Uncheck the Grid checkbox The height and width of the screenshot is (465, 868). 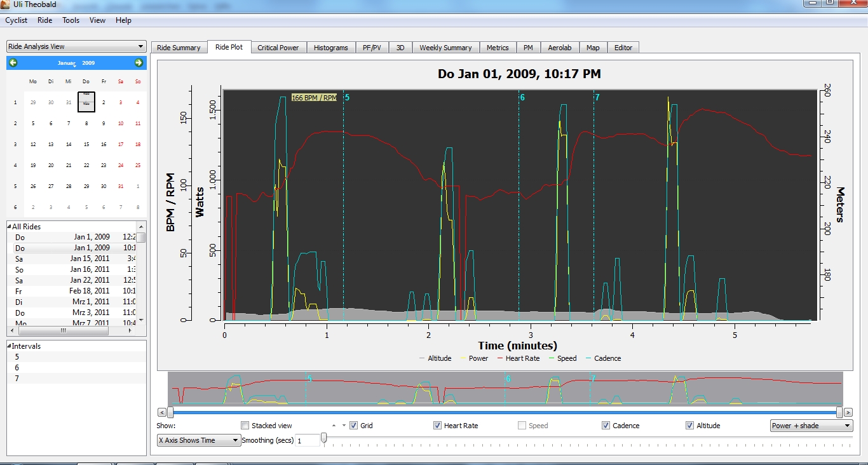[354, 426]
